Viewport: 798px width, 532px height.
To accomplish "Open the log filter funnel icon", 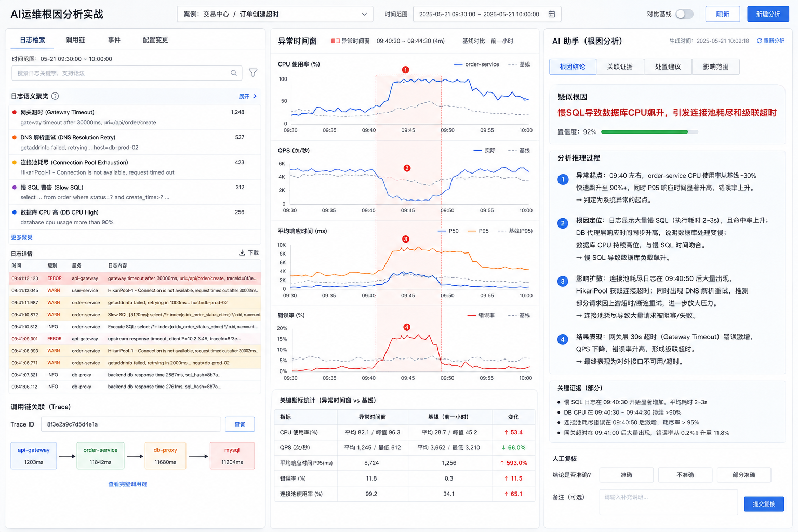I will click(x=253, y=73).
